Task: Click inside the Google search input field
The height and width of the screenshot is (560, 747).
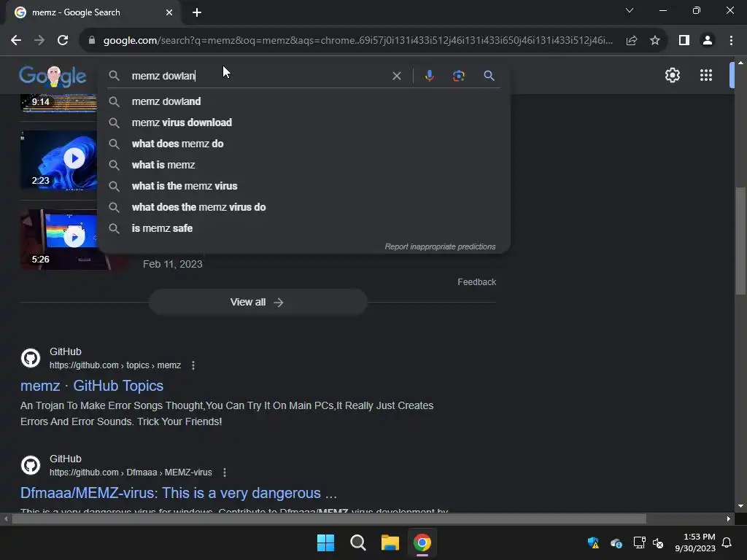Action: pos(258,76)
